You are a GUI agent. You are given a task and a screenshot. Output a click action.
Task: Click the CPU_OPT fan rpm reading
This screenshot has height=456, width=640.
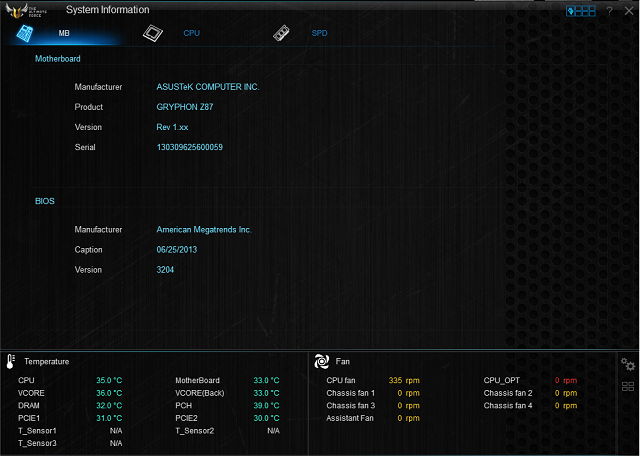coord(566,381)
